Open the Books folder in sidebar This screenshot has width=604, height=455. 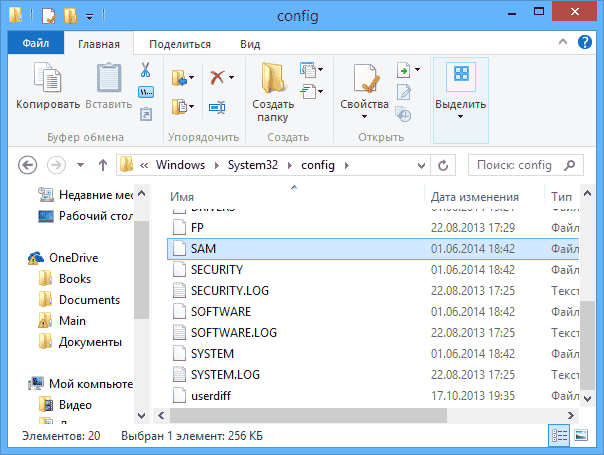[x=65, y=279]
